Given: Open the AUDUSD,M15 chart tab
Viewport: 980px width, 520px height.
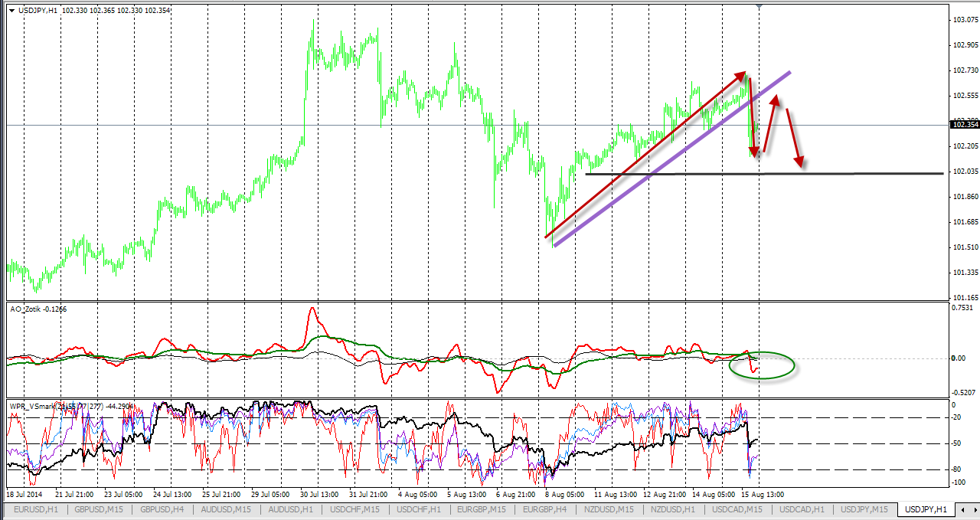Looking at the screenshot, I should click(225, 509).
